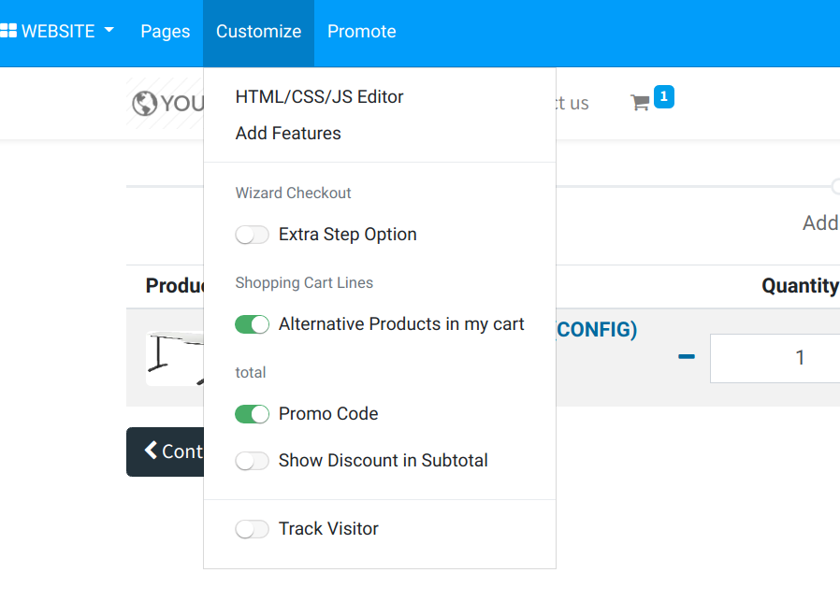
Task: Toggle the Track Visitor switch
Action: click(x=252, y=529)
